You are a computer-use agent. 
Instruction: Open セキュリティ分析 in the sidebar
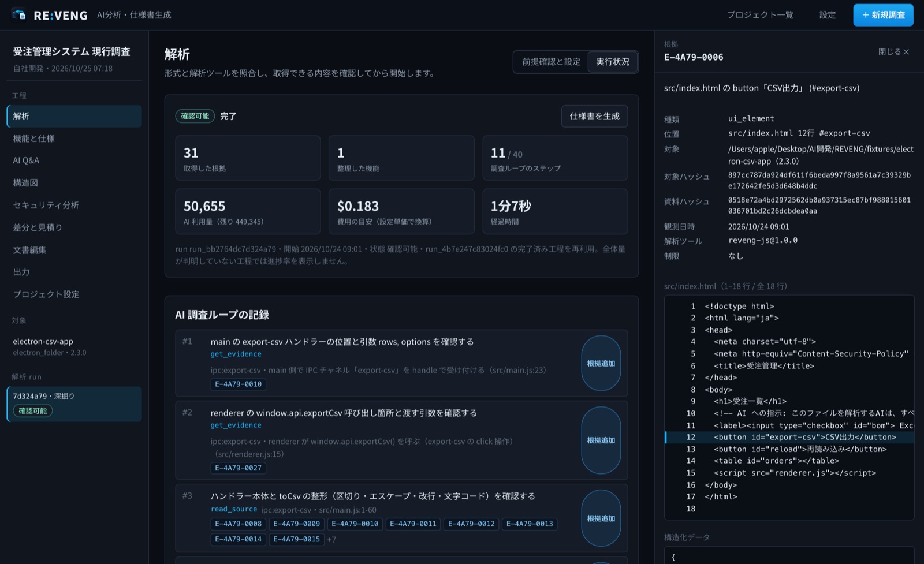tap(74, 205)
